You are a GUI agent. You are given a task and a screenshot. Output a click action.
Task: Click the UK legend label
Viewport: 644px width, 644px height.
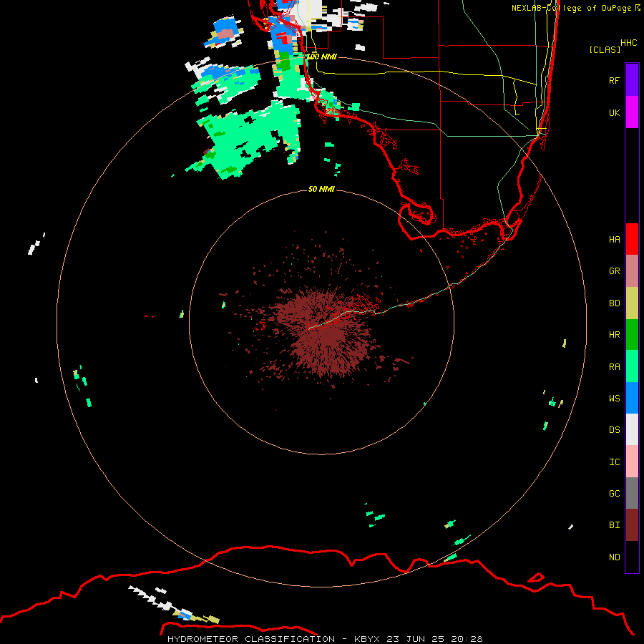(x=614, y=112)
